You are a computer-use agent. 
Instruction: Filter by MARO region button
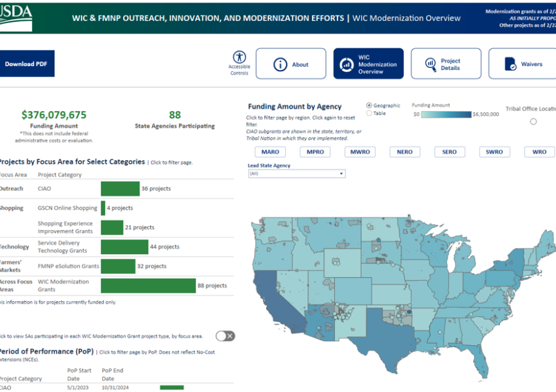270,152
